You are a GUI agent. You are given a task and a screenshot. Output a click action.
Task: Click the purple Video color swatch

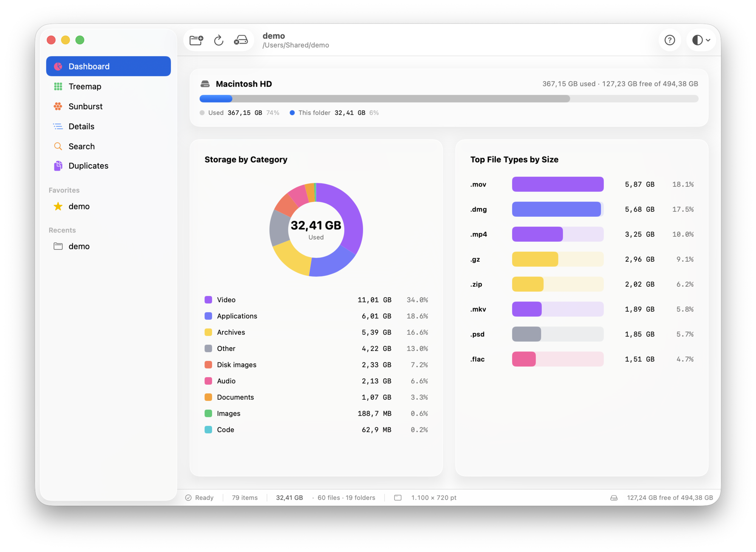208,300
